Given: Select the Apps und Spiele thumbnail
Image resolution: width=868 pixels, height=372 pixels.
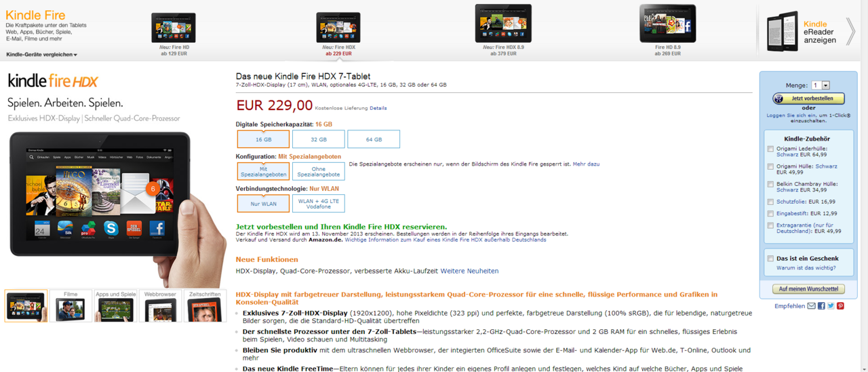Looking at the screenshot, I should (115, 306).
